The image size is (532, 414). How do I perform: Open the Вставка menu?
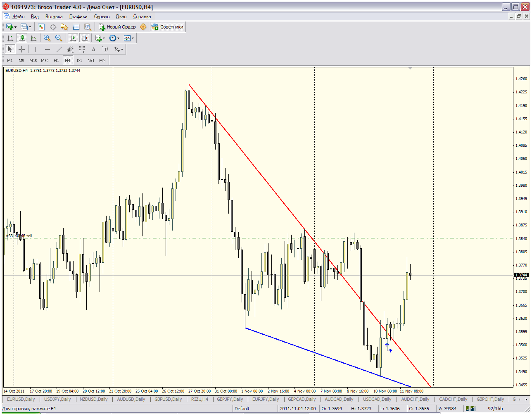pyautogui.click(x=54, y=17)
